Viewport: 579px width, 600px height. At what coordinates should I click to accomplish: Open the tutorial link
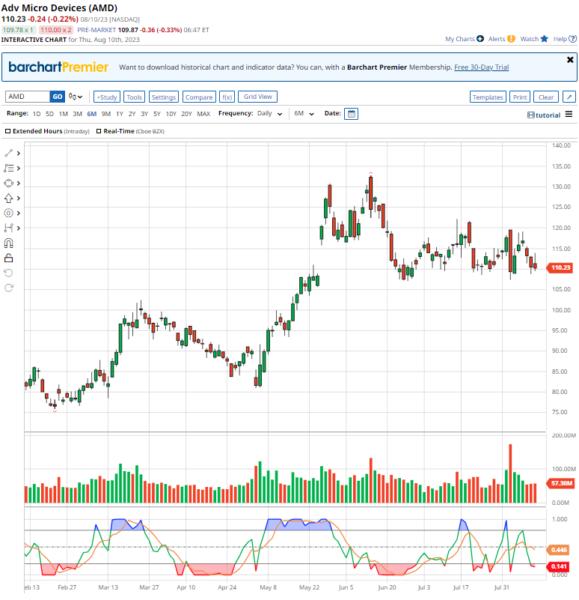pos(544,115)
